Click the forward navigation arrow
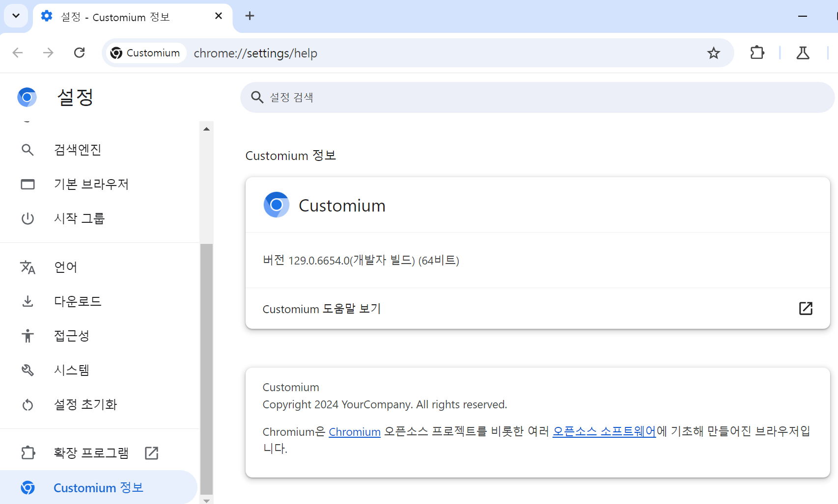The image size is (838, 504). point(48,53)
